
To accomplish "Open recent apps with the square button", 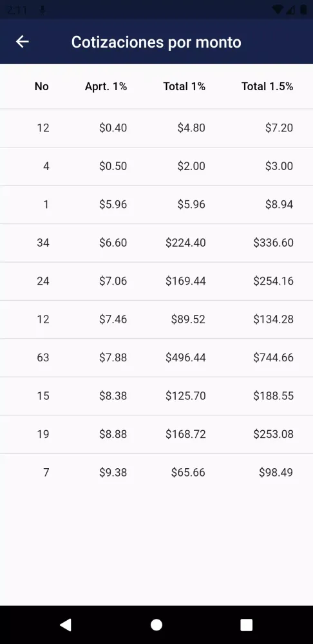I will [x=247, y=625].
